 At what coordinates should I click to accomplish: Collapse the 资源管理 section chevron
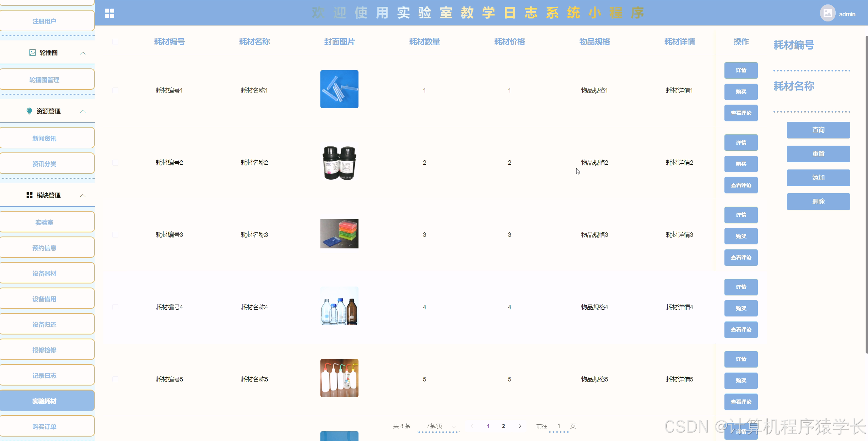(x=83, y=112)
